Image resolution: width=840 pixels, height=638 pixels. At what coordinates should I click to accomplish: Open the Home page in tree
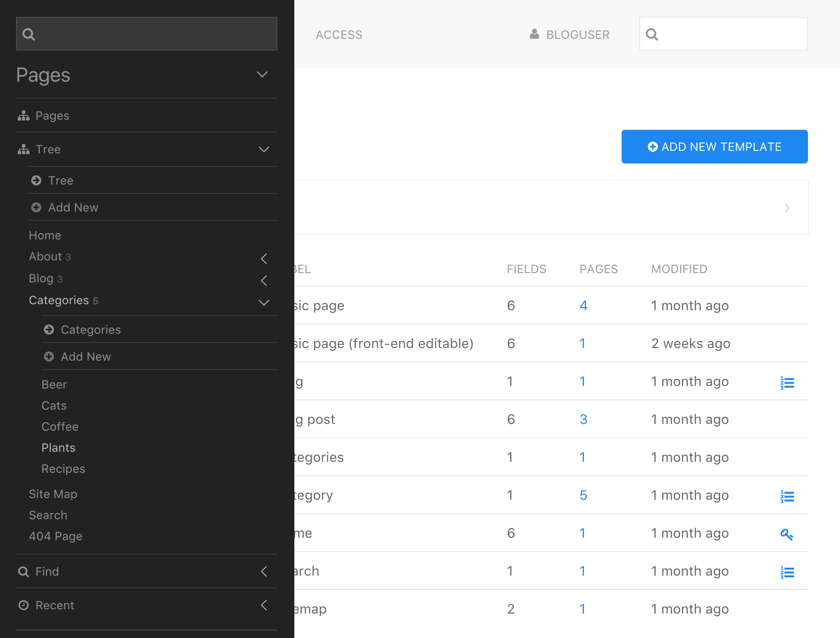[x=45, y=235]
